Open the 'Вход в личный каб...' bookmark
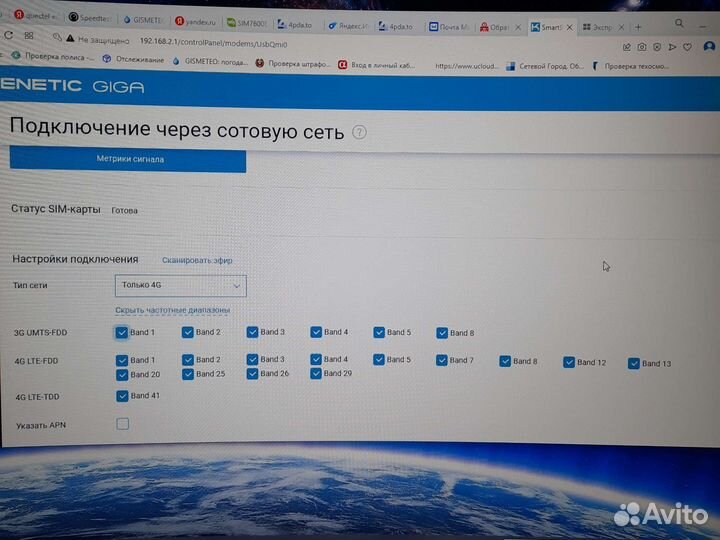This screenshot has width=720, height=540. 377,65
